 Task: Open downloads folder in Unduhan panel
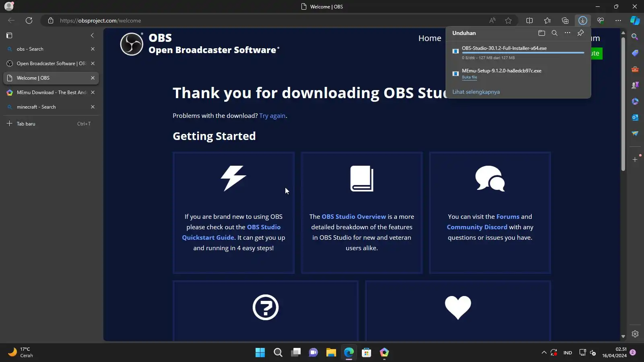[x=542, y=33]
